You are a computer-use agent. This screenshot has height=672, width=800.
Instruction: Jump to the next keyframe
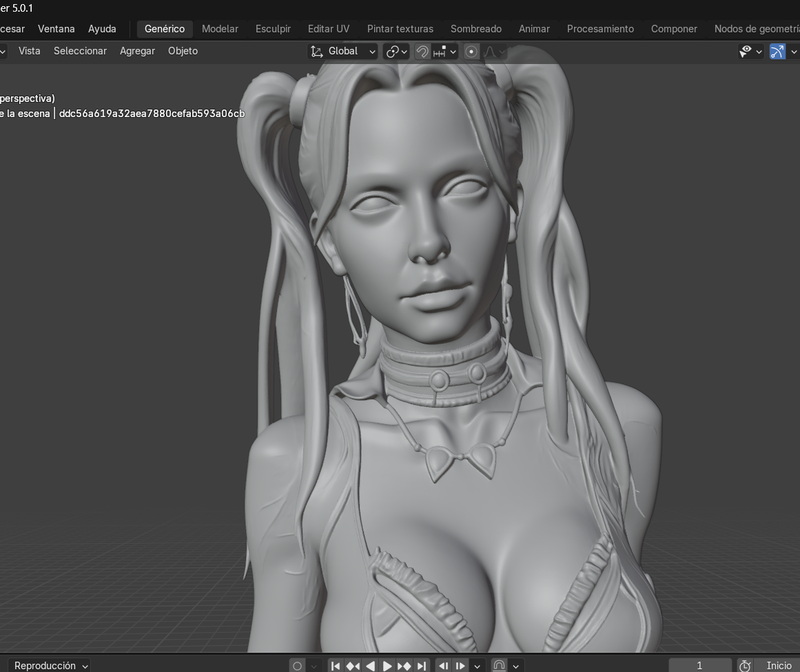point(404,665)
